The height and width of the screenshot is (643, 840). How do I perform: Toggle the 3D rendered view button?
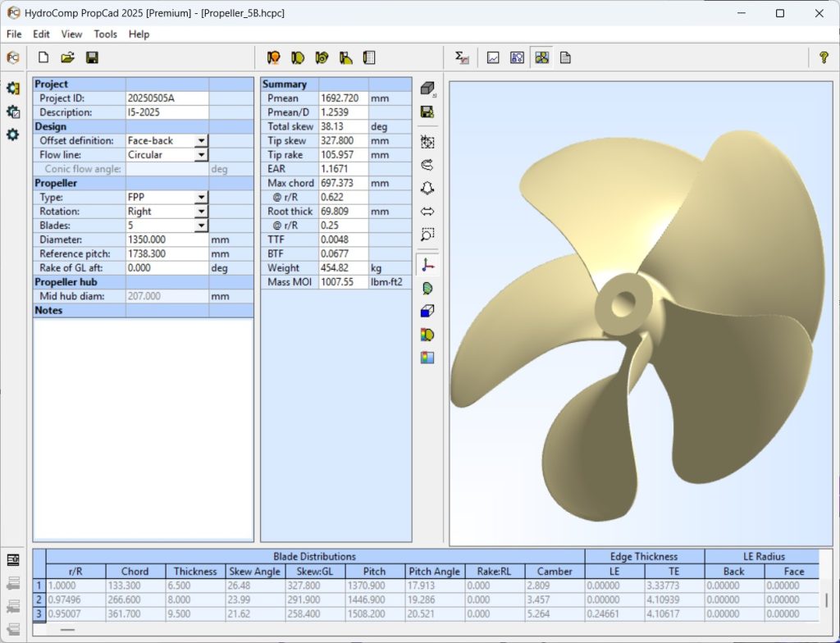541,57
